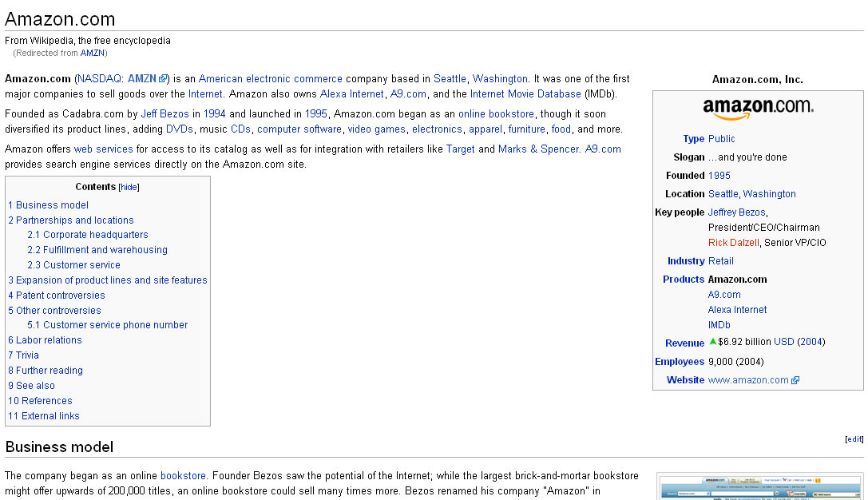
Task: Open 4 Patent controversies section
Action: tap(57, 296)
